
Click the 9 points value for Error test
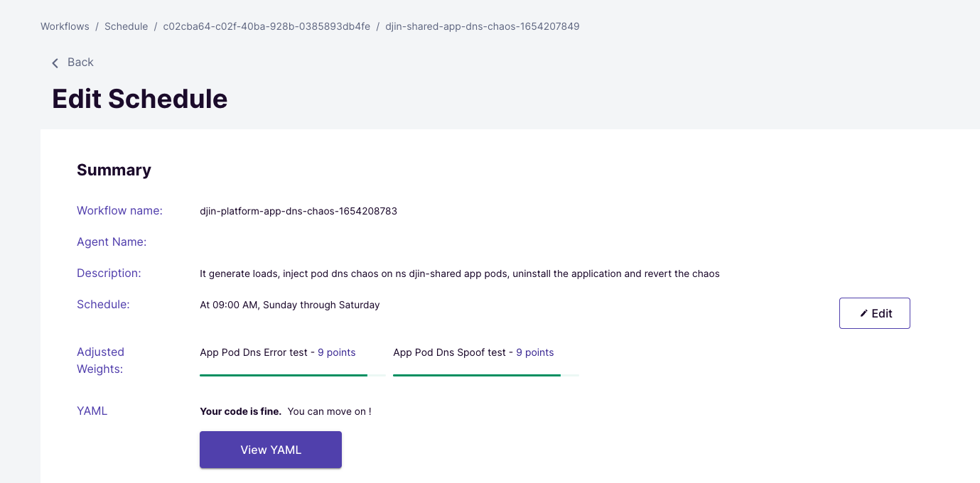(x=337, y=352)
